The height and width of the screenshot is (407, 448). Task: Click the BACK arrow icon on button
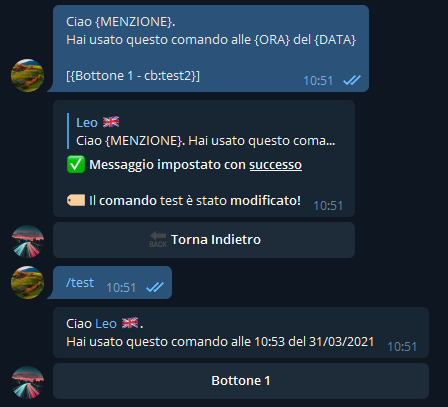[x=158, y=239]
